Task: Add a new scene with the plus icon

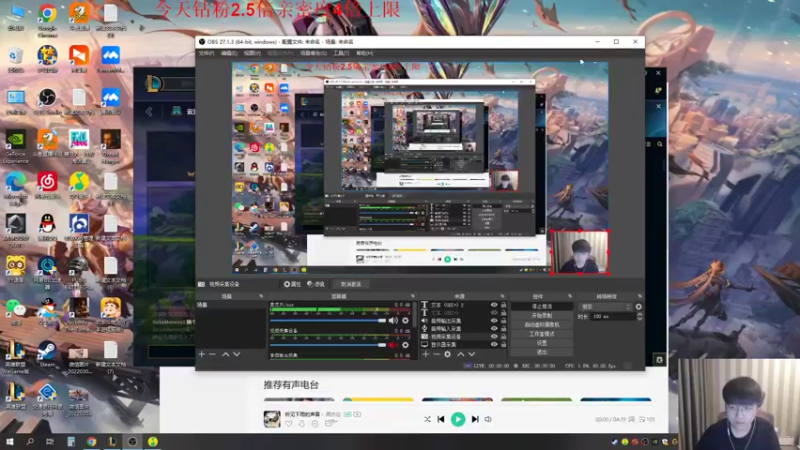Action: [202, 354]
